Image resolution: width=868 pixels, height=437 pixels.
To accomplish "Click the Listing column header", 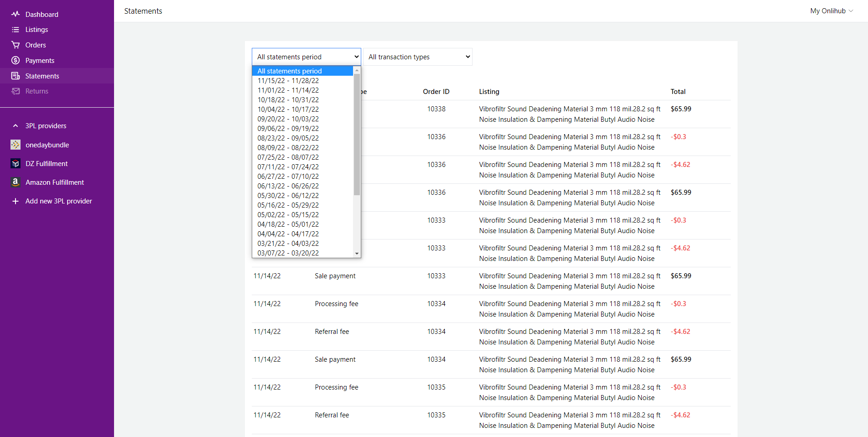I will 489,92.
